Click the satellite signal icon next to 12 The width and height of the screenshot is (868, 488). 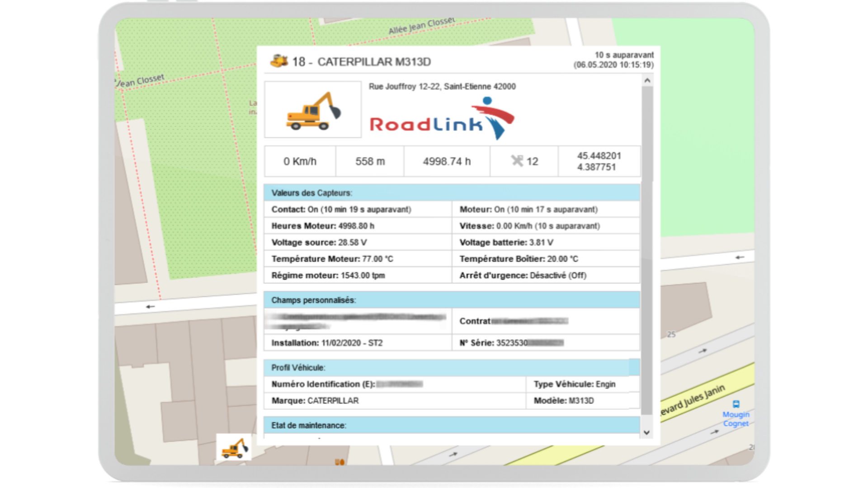(517, 161)
